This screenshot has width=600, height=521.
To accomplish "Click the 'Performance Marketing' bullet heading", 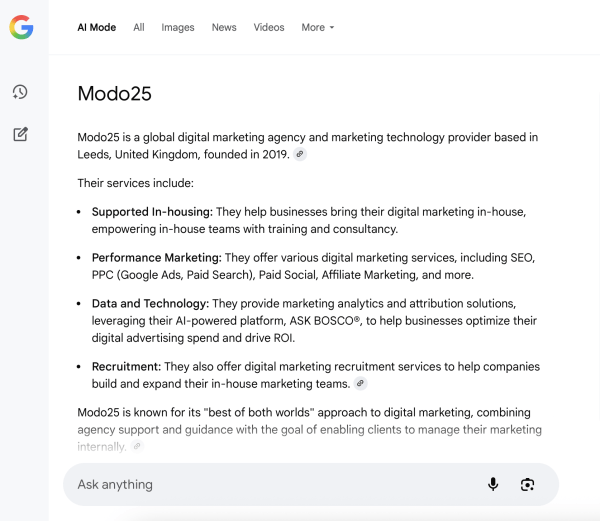I will (x=156, y=258).
